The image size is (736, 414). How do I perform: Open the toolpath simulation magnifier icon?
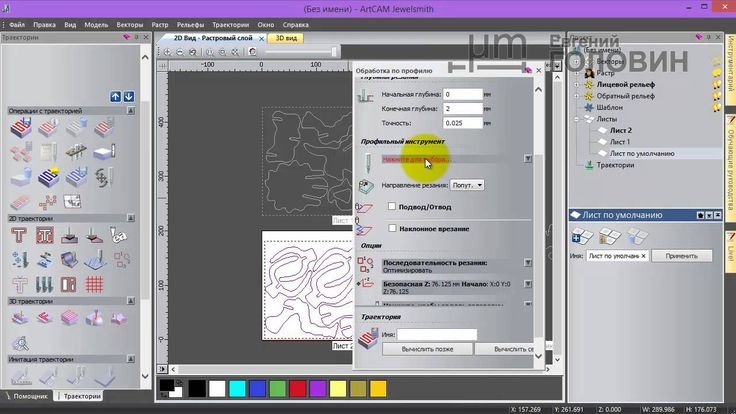coord(20,343)
